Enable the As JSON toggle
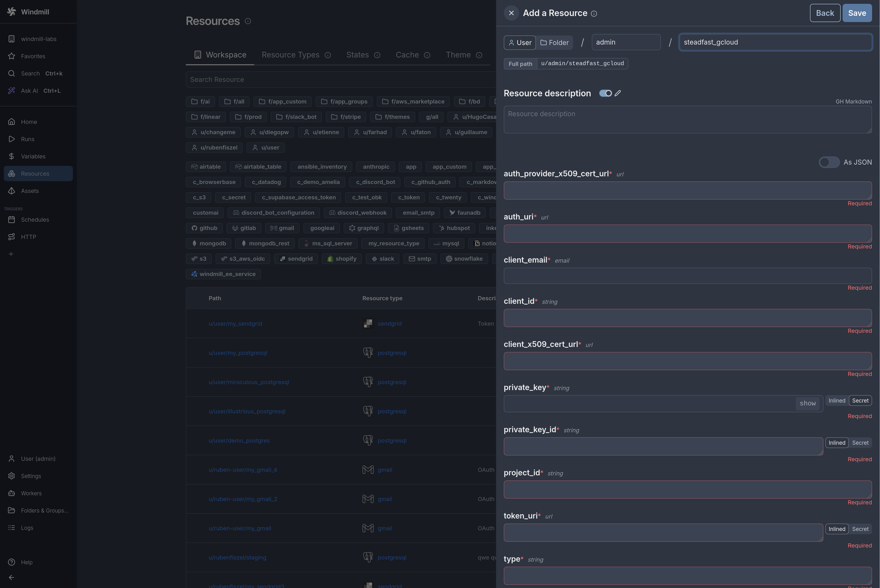 (x=829, y=162)
